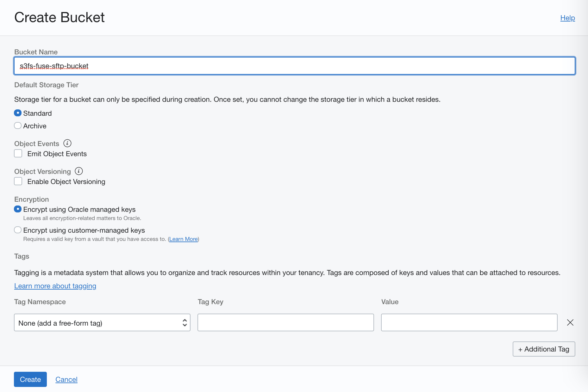Enable Emit Object Events checkbox
588x392 pixels.
(18, 154)
